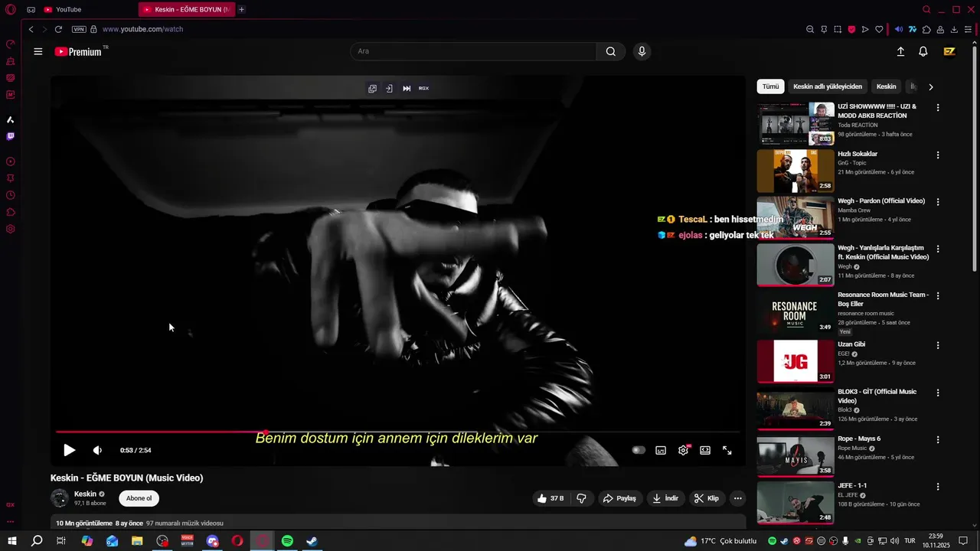980x551 pixels.
Task: Take a snapshot with the dashed-square icon
Action: [x=838, y=29]
